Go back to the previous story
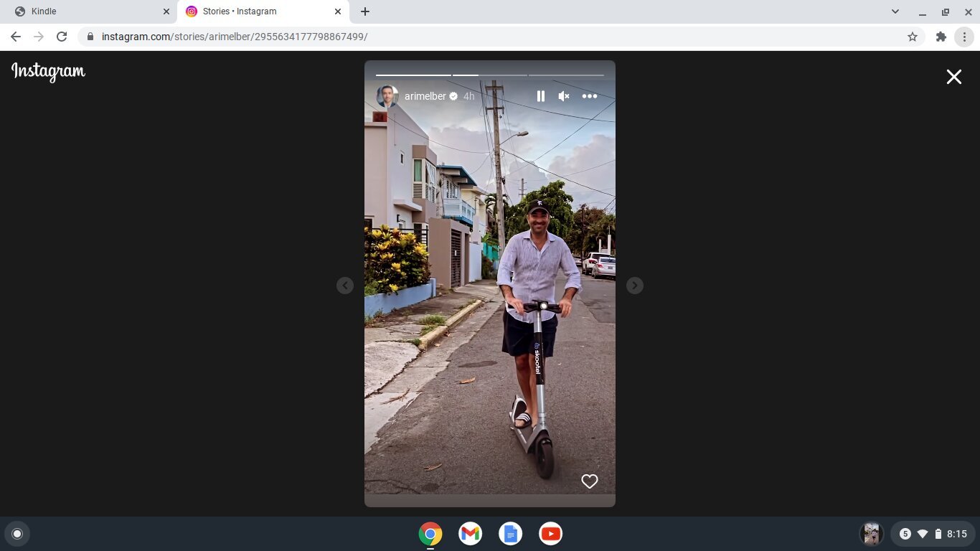Viewport: 980px width, 551px height. pos(345,286)
